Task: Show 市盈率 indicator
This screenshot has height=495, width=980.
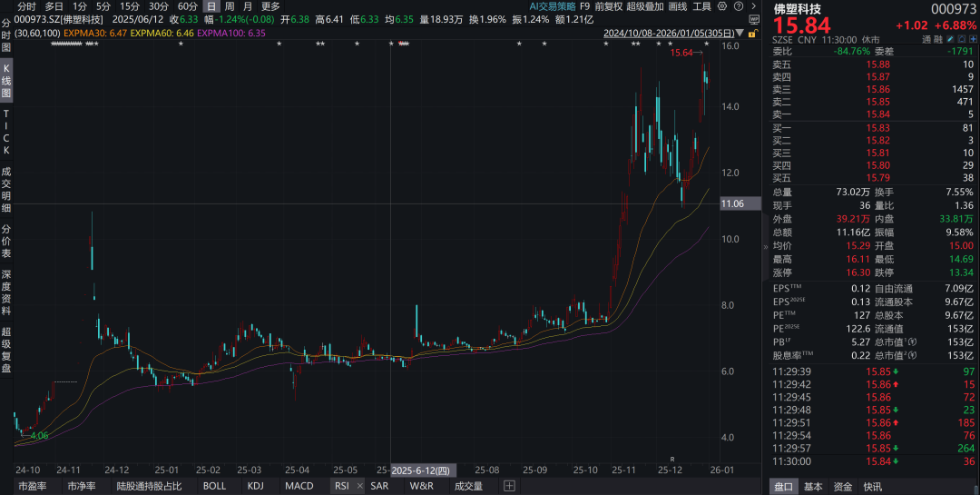Action: 33,486
